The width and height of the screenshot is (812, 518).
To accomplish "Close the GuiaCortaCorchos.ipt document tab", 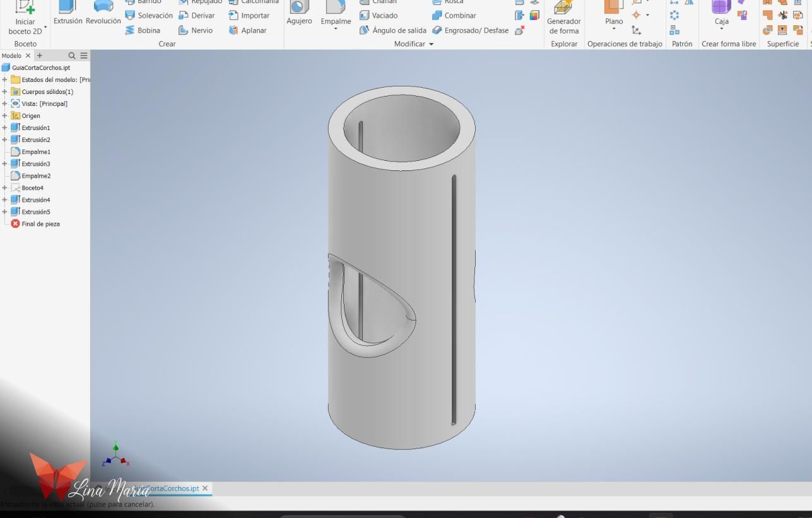I will [x=205, y=488].
